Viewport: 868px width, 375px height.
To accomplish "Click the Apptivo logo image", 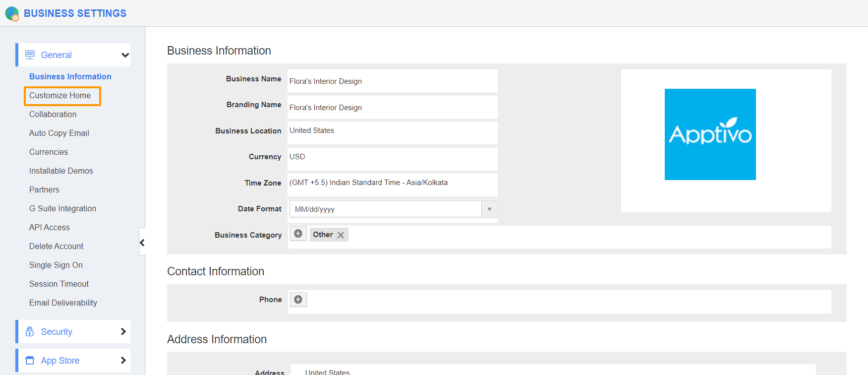I will [710, 134].
